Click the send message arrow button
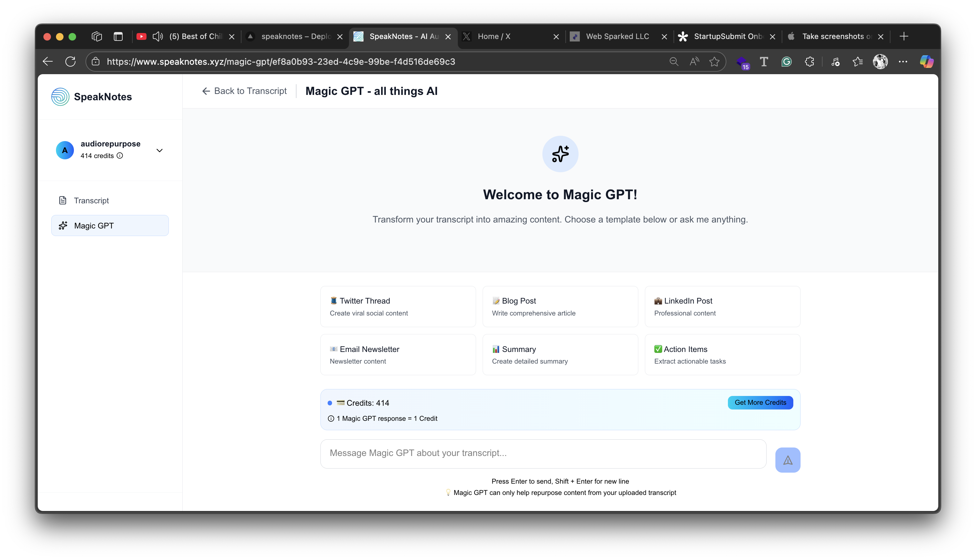The width and height of the screenshot is (976, 560). tap(787, 460)
